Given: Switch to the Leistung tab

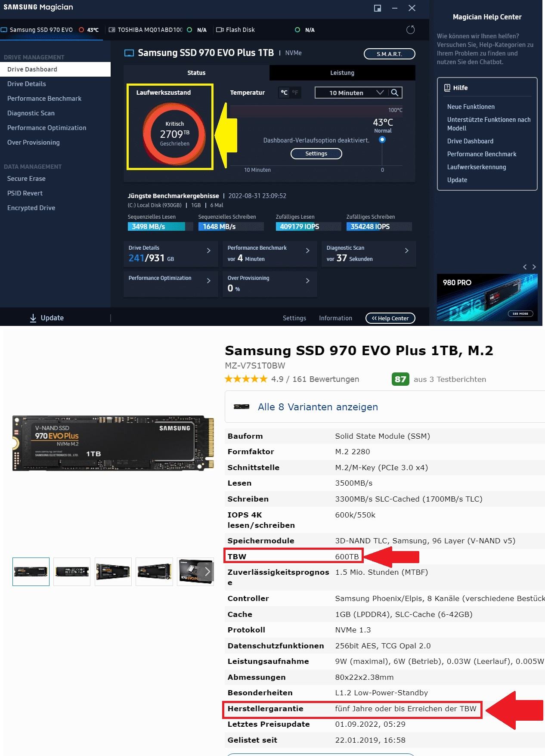Looking at the screenshot, I should tap(342, 73).
